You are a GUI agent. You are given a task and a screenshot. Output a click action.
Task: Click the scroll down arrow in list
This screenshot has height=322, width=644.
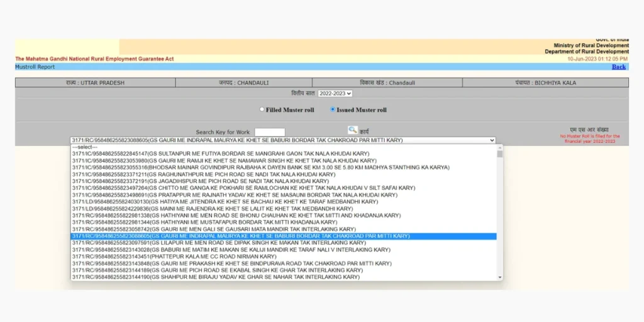click(500, 277)
